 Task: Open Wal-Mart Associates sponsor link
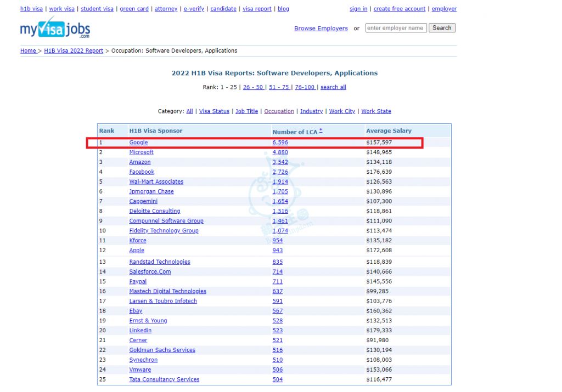(156, 181)
